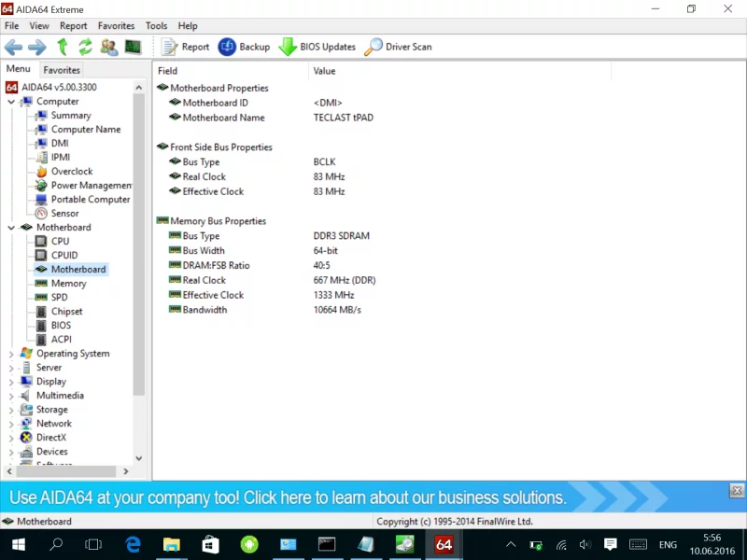Viewport: 747px width, 560px height.
Task: Open the Windows Start menu
Action: [18, 544]
